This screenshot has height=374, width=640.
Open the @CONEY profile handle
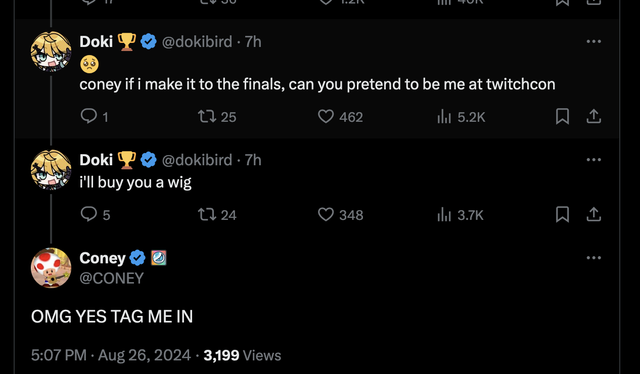[111, 278]
